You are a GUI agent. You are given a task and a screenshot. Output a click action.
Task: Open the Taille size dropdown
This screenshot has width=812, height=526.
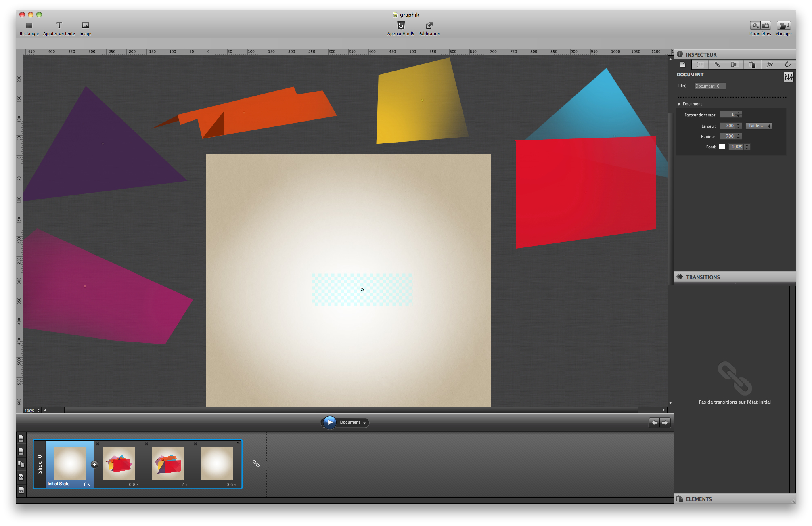(758, 126)
